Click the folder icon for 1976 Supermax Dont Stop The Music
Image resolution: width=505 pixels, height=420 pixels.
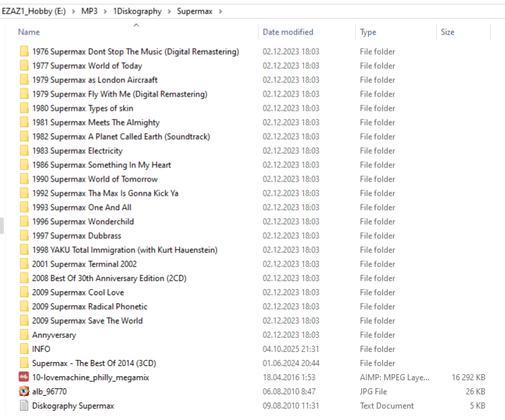pyautogui.click(x=24, y=51)
